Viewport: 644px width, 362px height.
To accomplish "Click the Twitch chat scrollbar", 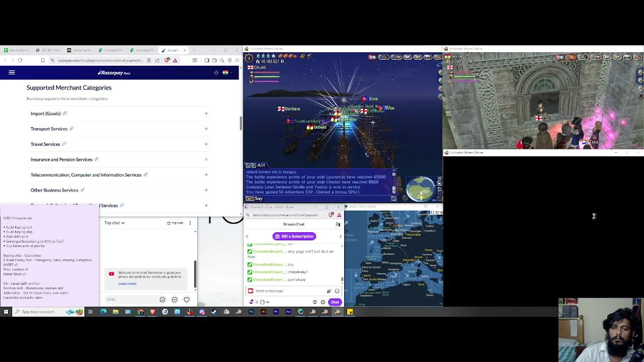I will click(x=343, y=279).
